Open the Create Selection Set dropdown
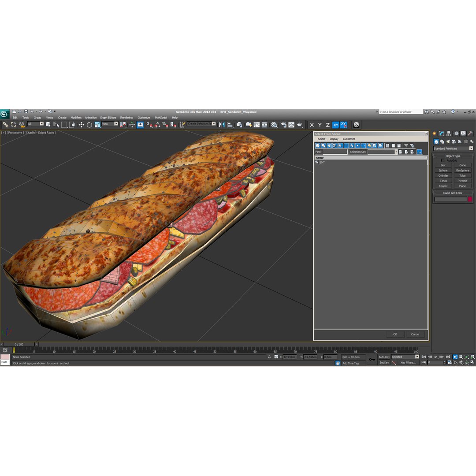The height and width of the screenshot is (476, 476). [201, 124]
